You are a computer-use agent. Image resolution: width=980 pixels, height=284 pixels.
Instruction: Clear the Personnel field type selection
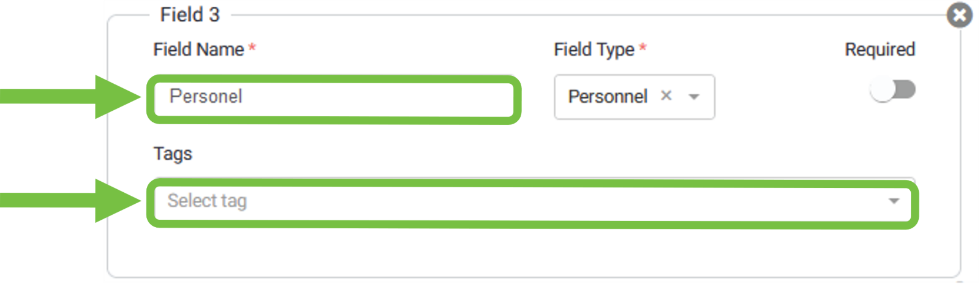[x=666, y=95]
